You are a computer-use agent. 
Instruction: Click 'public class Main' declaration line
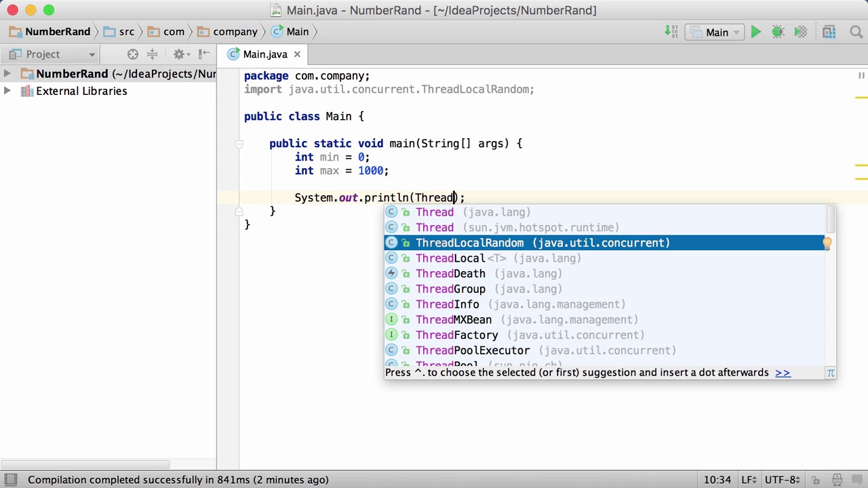click(304, 117)
